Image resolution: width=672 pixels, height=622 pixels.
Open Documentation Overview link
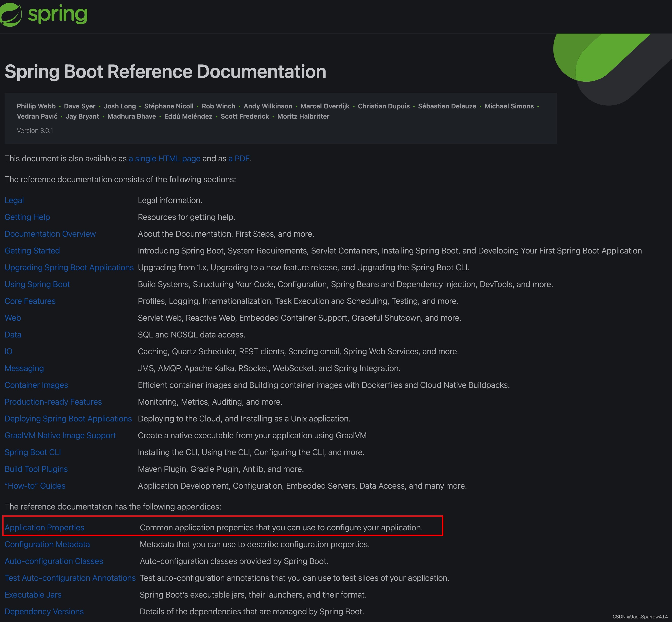(x=50, y=234)
